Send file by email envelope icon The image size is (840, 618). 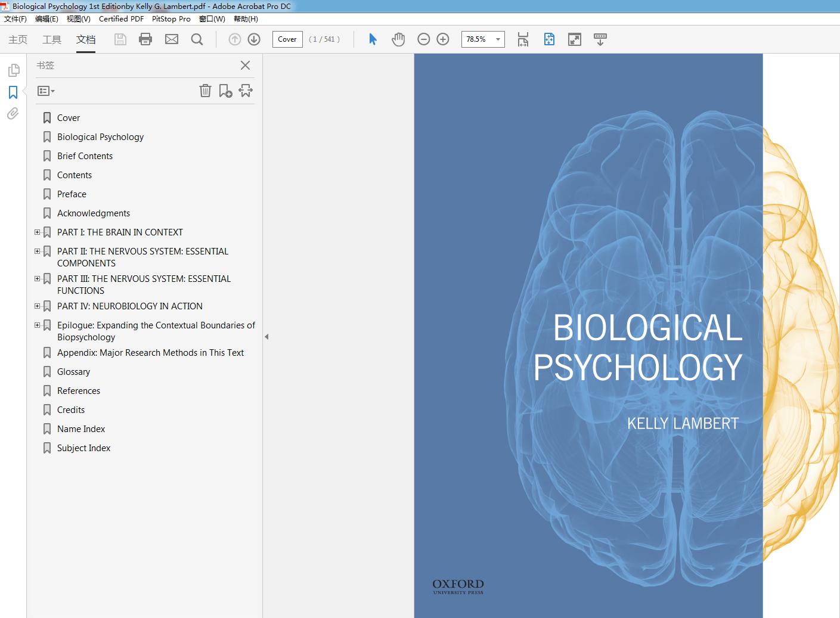pos(172,39)
